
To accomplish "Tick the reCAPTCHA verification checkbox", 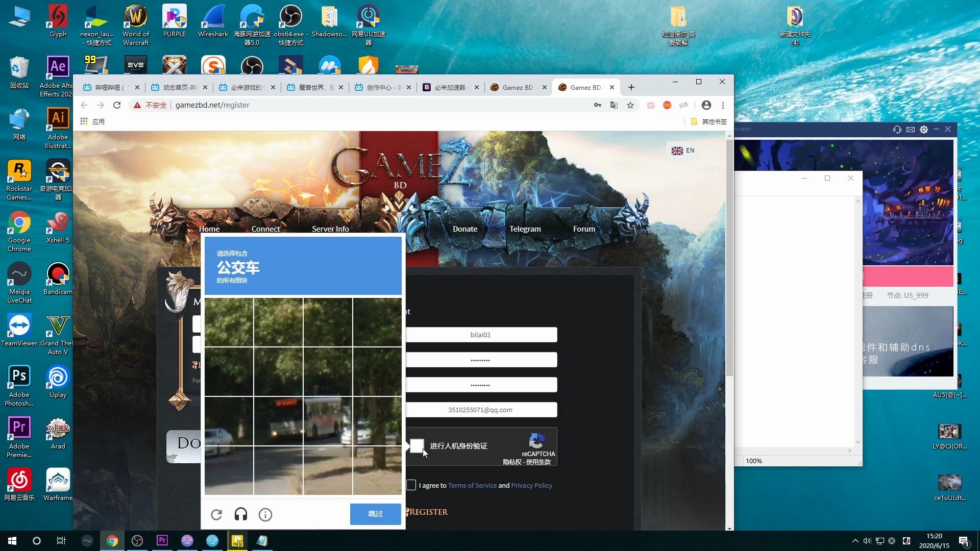I will pyautogui.click(x=417, y=446).
